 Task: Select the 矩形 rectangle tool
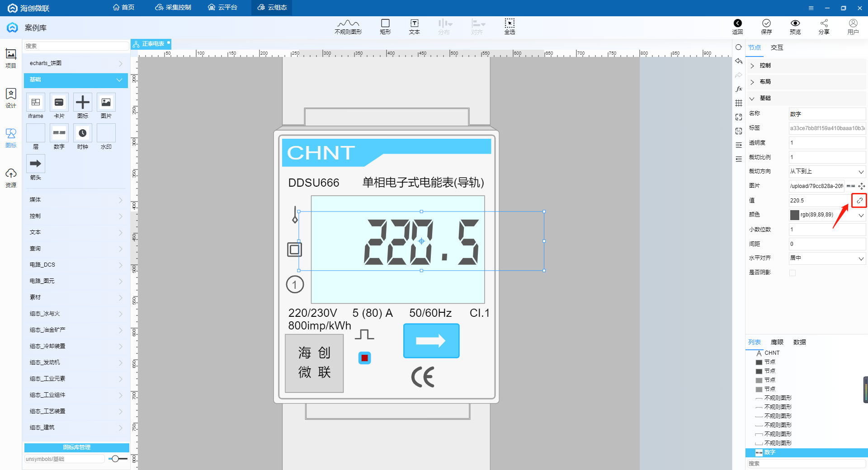(x=385, y=27)
